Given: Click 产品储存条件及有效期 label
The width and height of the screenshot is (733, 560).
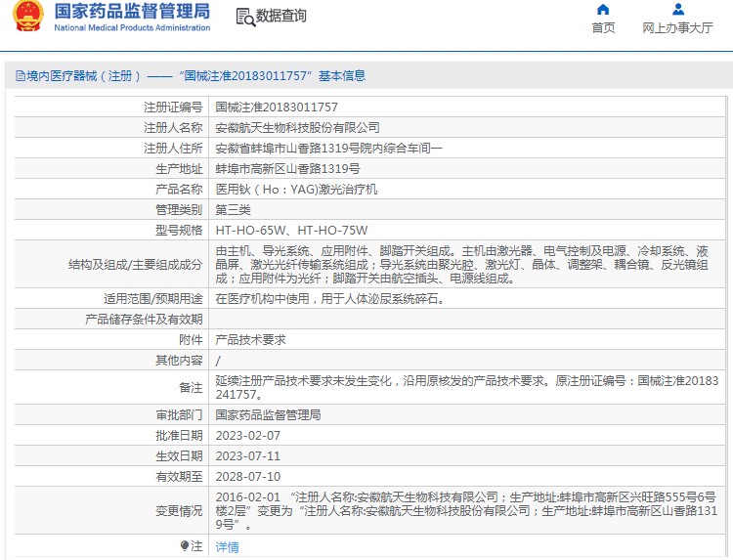Looking at the screenshot, I should [x=144, y=320].
